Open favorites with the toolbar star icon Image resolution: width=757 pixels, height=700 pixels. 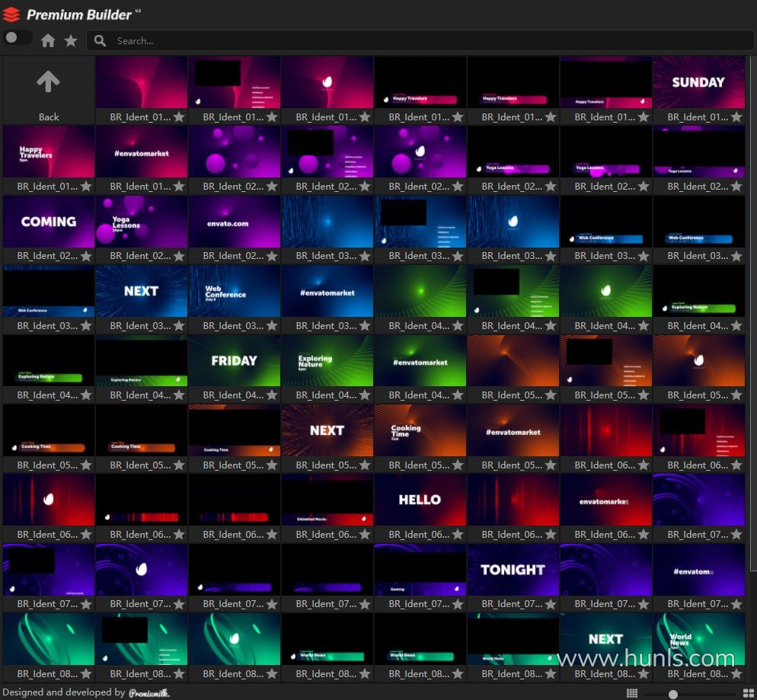click(71, 40)
